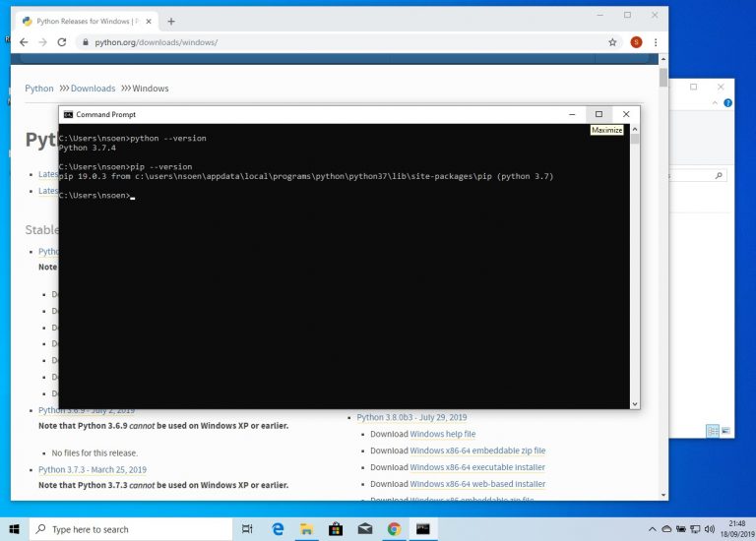Click the Downloads breadcrumb link

tap(93, 89)
